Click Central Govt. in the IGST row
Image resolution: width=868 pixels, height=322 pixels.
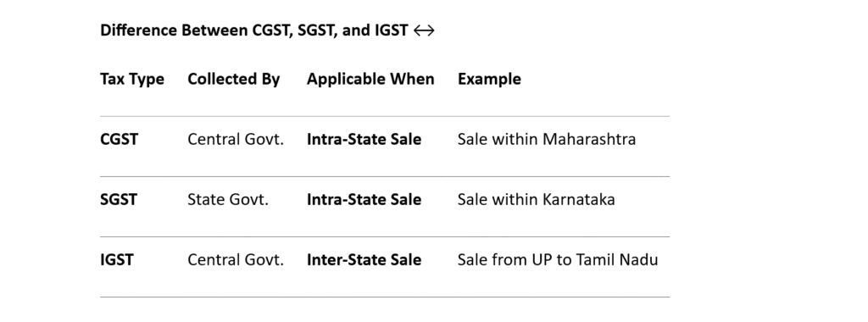click(x=236, y=260)
